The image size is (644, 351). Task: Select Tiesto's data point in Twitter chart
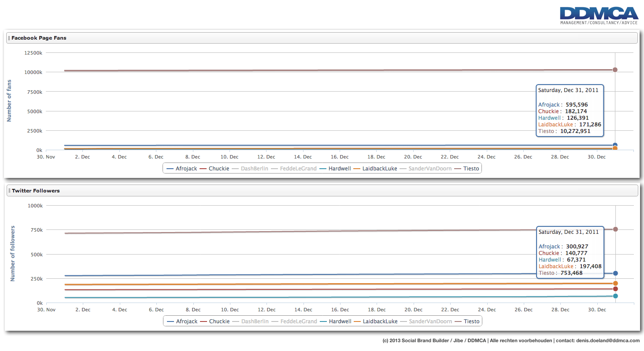tap(615, 229)
